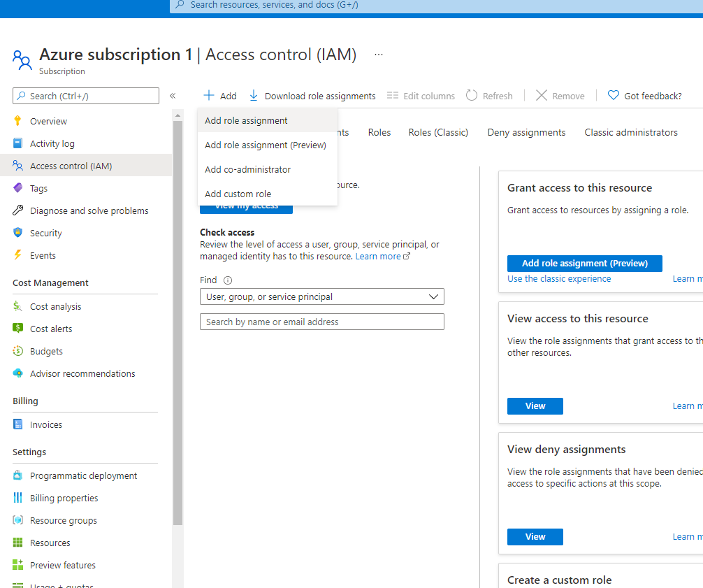Screen dimensions: 703x588
Task: Click the Use the classic experience link
Action: tap(559, 278)
